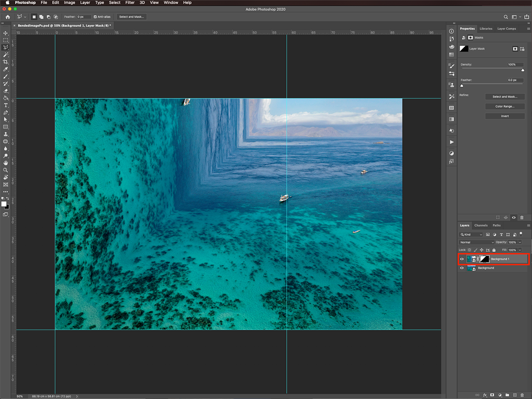Screen dimensions: 532x399
Task: Uncheck the Anti-alias checkbox
Action: pos(95,17)
